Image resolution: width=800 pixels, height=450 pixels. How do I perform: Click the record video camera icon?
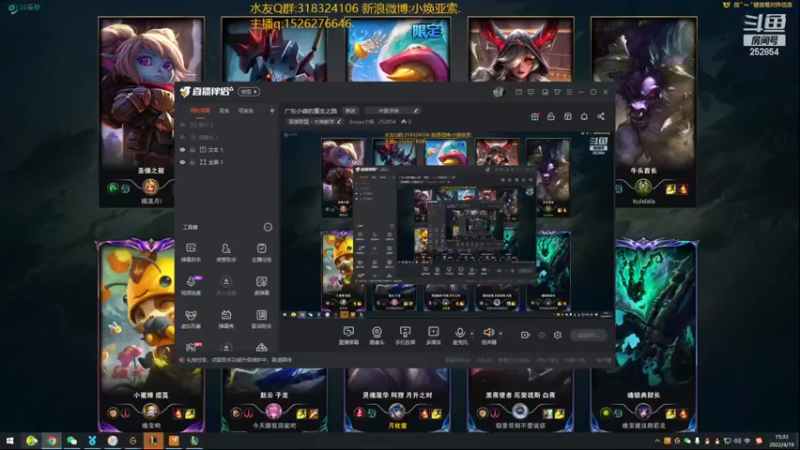[525, 335]
